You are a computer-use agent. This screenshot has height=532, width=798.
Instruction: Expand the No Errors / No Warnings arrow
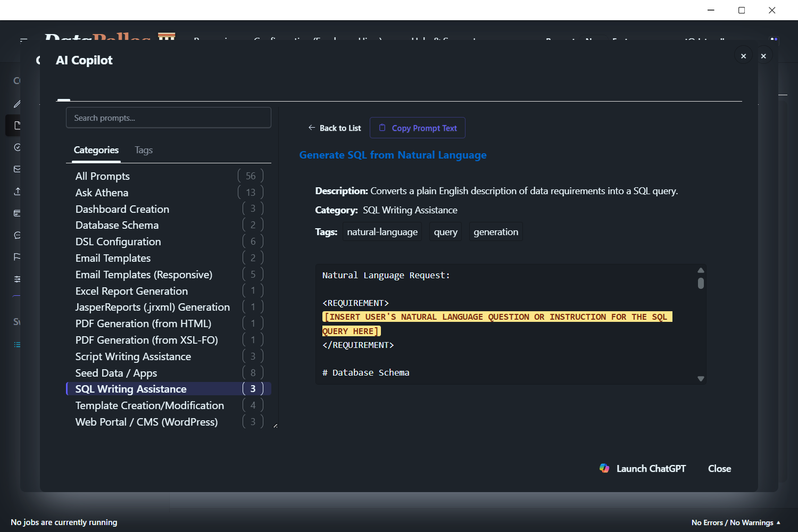[778, 522]
